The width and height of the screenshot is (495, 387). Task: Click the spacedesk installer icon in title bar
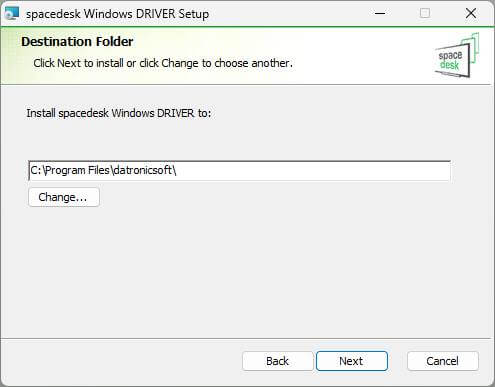[12, 13]
